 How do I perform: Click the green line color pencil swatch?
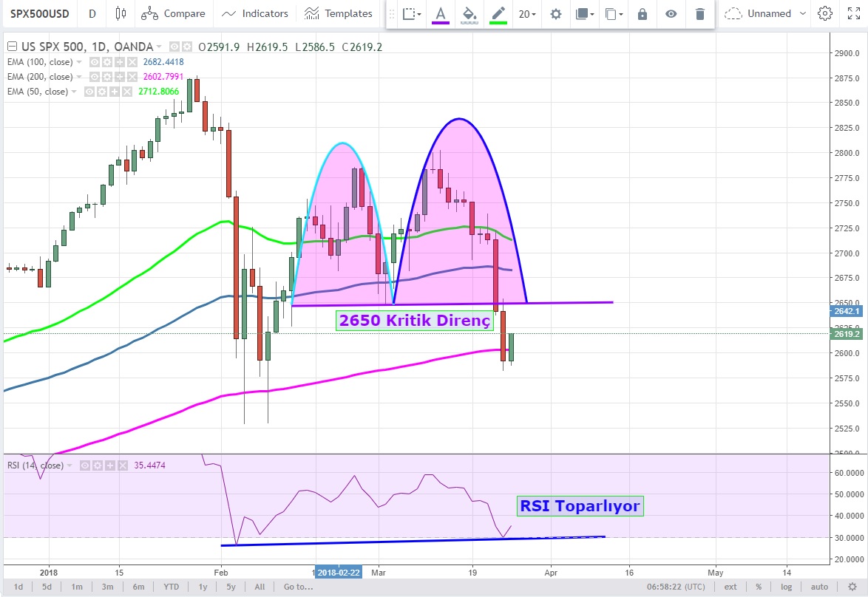click(498, 13)
